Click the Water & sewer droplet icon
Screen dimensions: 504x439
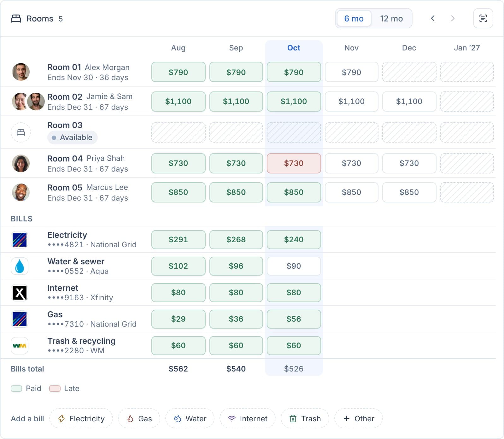click(x=20, y=266)
